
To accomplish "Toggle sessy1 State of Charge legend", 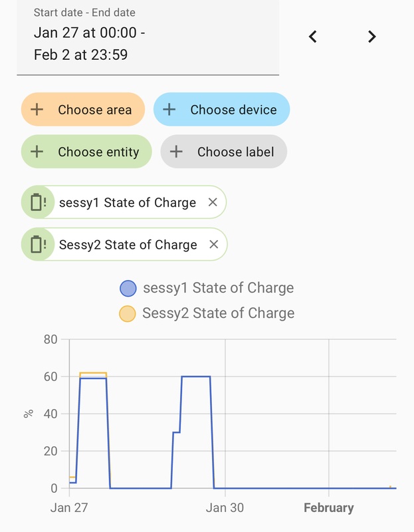I will 207,288.
